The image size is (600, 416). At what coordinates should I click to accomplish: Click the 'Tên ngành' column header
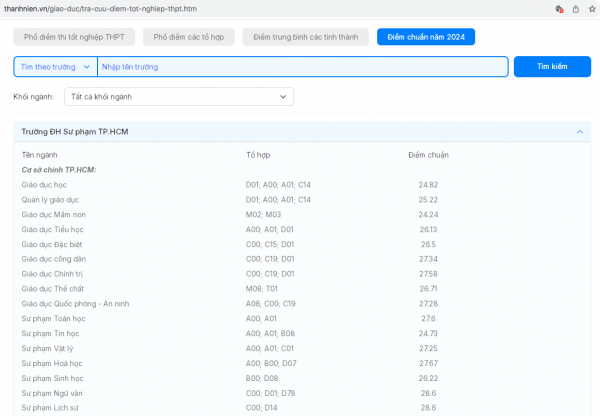coord(39,155)
